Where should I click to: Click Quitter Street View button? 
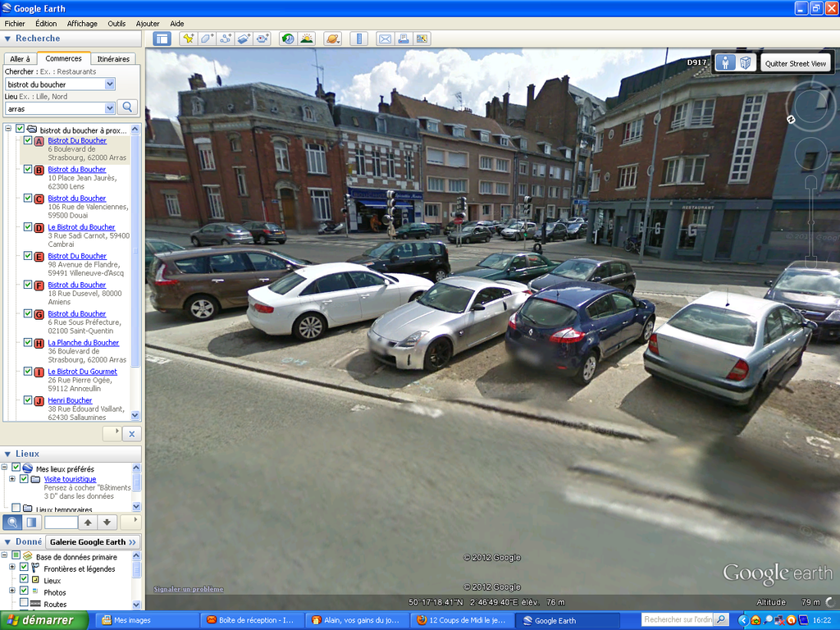pos(795,63)
